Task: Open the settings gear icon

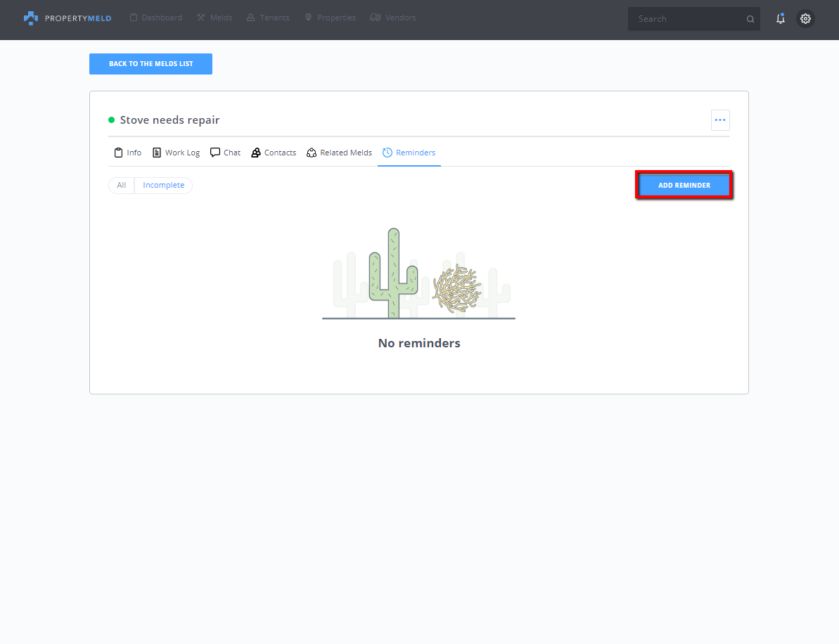Action: pyautogui.click(x=805, y=19)
